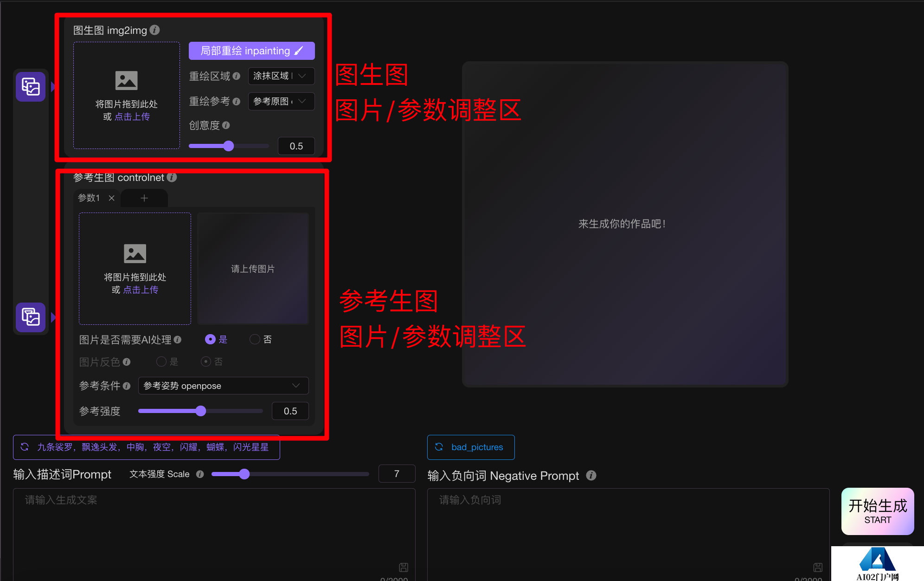This screenshot has height=581, width=924.
Task: Click refresh icon in bad_pictures chip
Action: point(439,447)
